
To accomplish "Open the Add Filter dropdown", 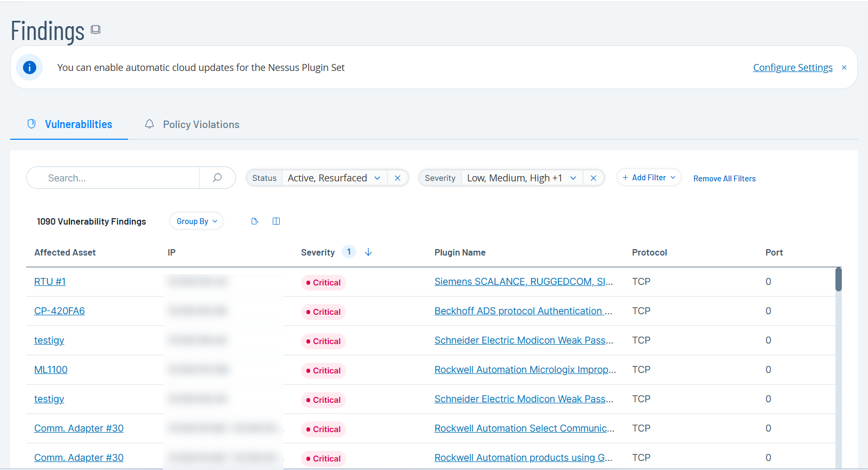I will point(649,178).
